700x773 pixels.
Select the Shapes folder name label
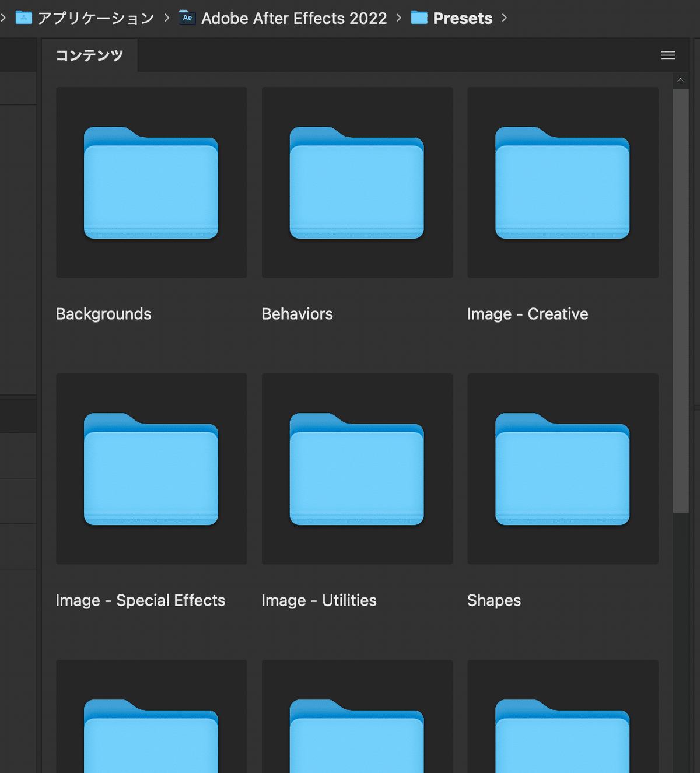coord(494,600)
